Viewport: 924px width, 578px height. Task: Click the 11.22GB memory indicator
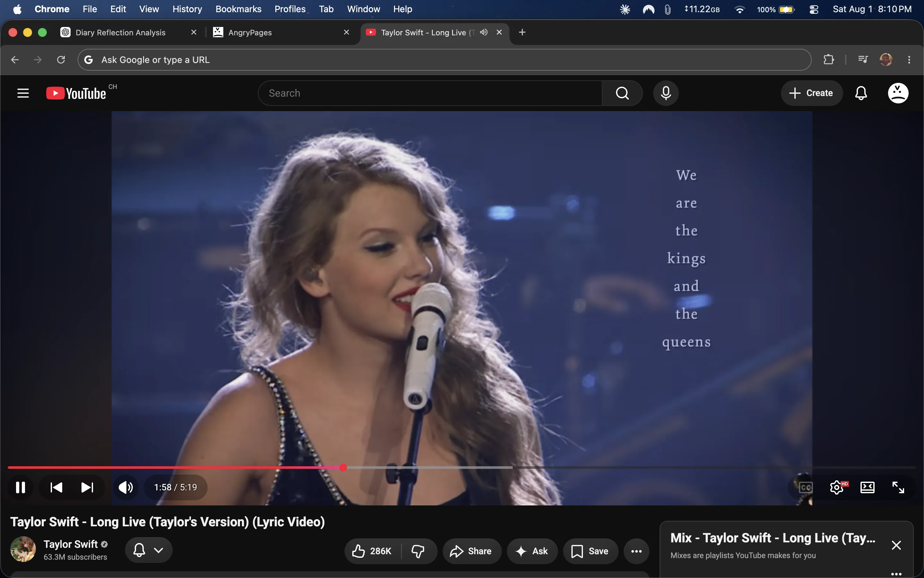coord(702,9)
